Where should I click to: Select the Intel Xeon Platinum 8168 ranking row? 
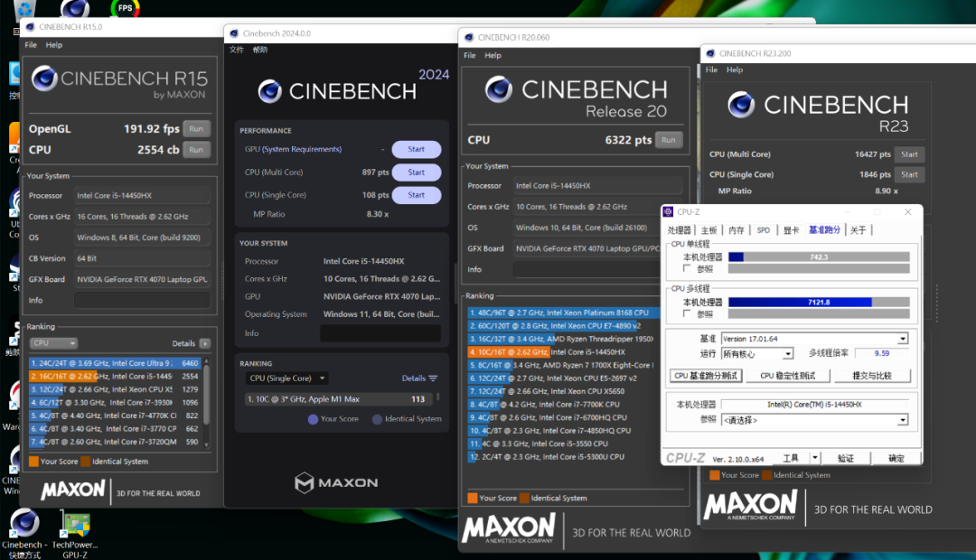[x=563, y=313]
